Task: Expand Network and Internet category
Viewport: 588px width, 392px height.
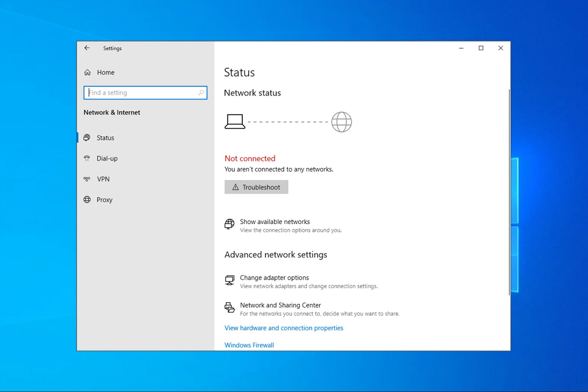Action: click(111, 112)
